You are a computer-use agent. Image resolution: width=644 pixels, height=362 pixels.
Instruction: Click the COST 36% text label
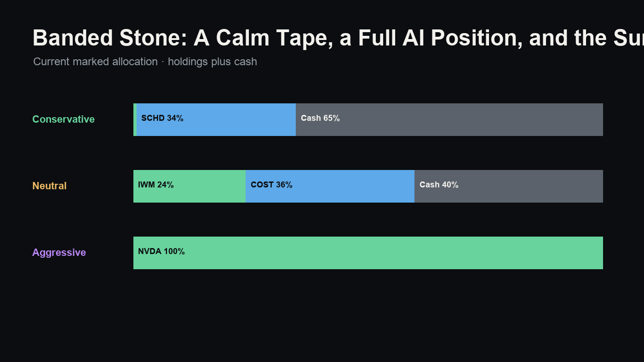(x=271, y=185)
